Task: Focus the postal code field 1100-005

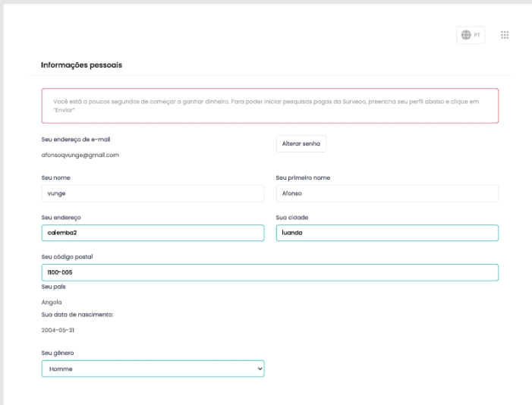Action: [269, 272]
